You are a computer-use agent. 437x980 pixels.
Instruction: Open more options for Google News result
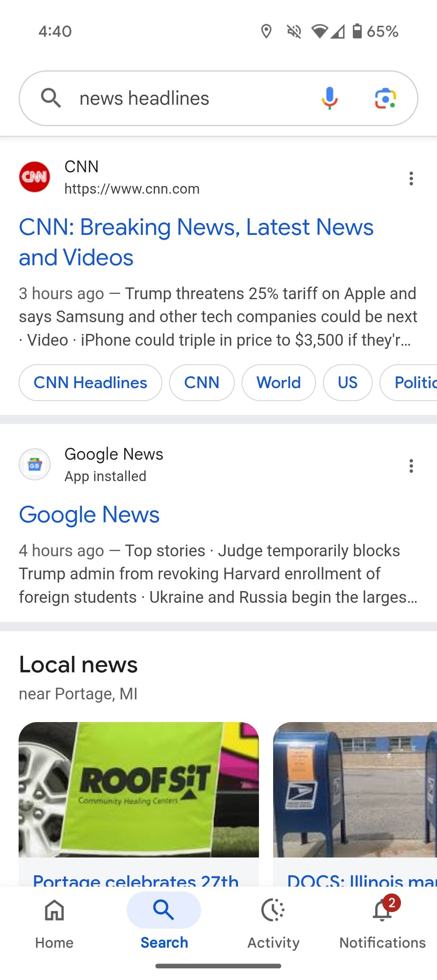[411, 466]
